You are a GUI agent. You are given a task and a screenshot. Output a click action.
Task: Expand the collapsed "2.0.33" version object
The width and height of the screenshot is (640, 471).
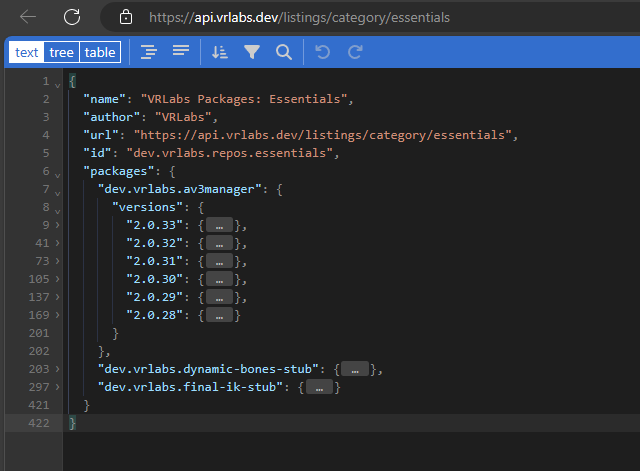coord(218,226)
